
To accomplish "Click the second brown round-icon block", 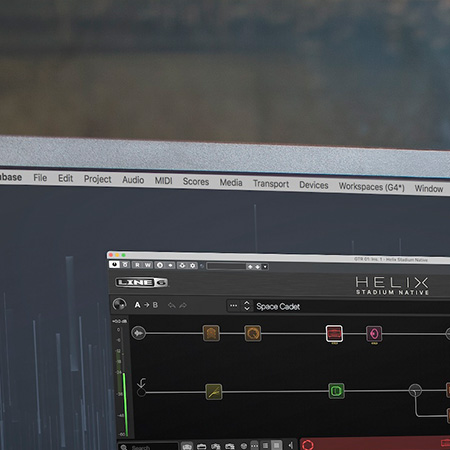I will [x=253, y=333].
